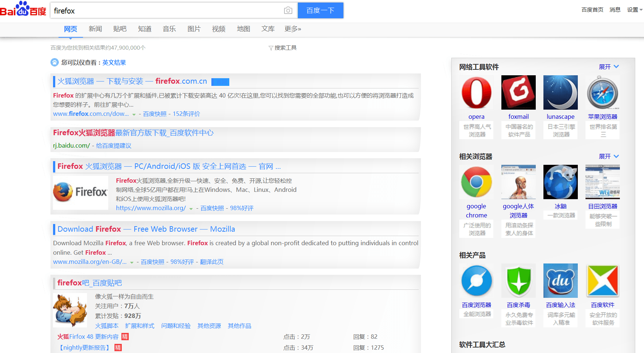Select the 百度软件 colorful icon
This screenshot has width=644, height=353.
pos(602,281)
